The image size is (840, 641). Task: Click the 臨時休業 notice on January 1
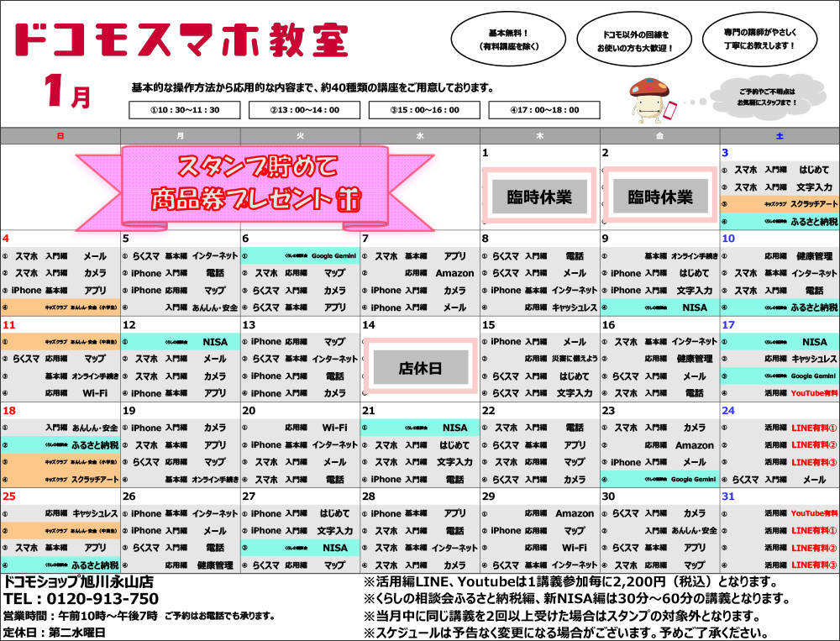tap(539, 197)
